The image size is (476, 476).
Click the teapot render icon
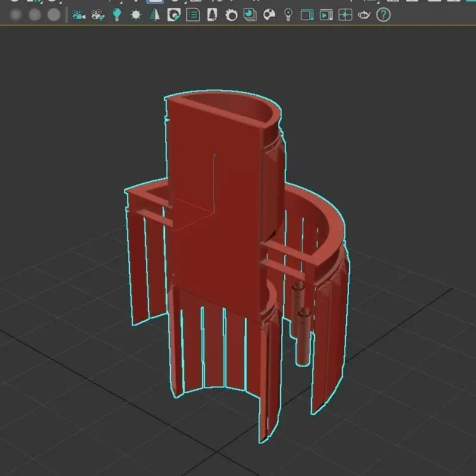[364, 14]
